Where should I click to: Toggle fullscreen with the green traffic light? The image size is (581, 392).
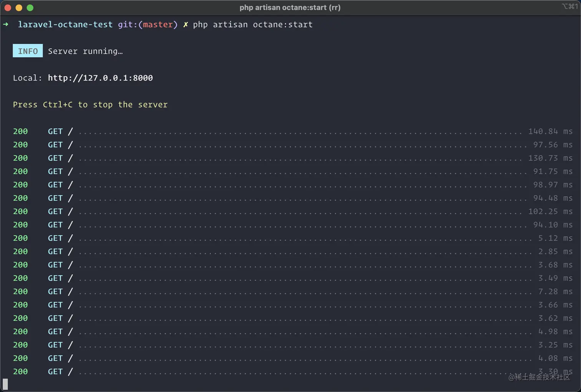click(30, 7)
